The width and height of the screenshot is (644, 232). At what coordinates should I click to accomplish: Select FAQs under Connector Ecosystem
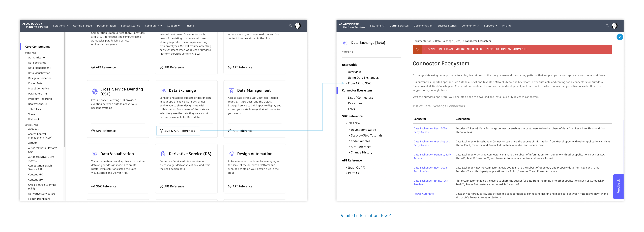point(351,109)
